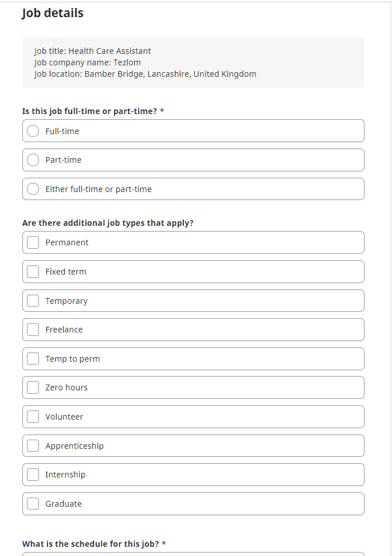Viewport: 392px width, 556px height.
Task: Check the Temporary job type box
Action: tap(33, 301)
